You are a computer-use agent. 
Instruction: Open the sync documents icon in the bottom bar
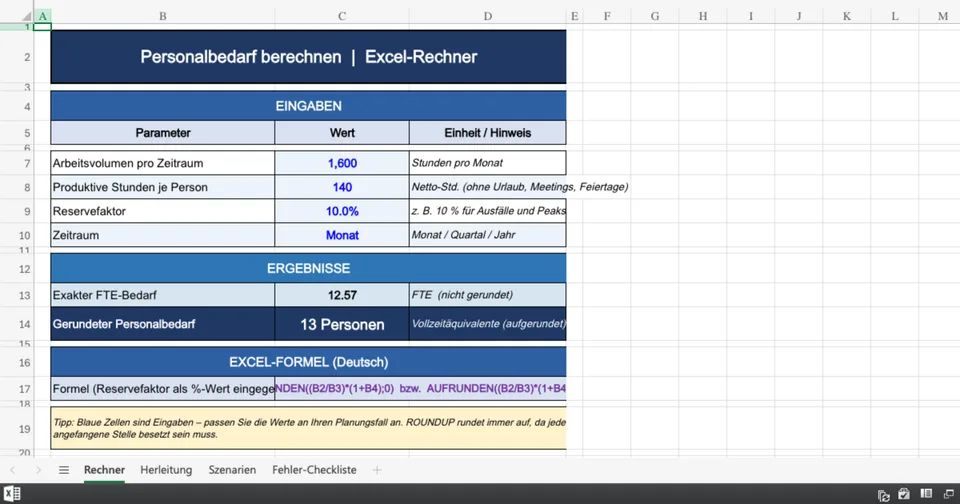coord(883,495)
